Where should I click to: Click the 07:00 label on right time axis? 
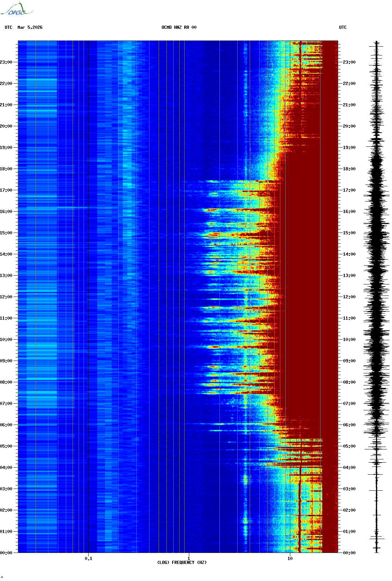pyautogui.click(x=349, y=404)
